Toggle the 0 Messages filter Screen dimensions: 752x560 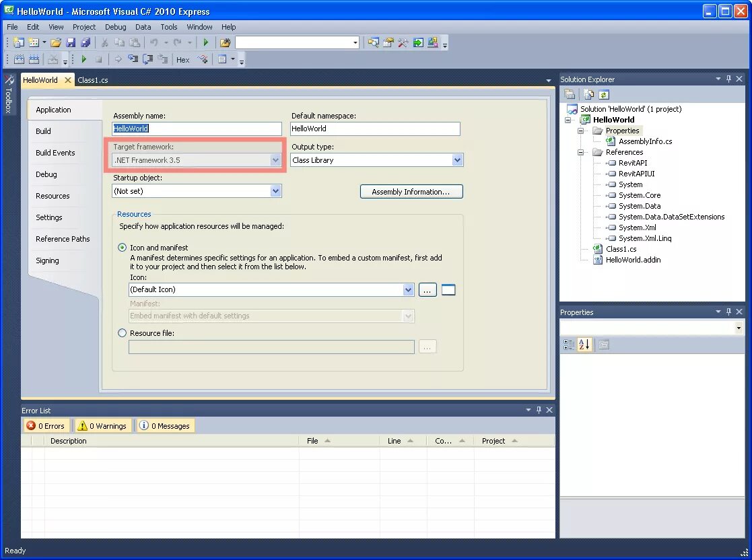pos(165,426)
